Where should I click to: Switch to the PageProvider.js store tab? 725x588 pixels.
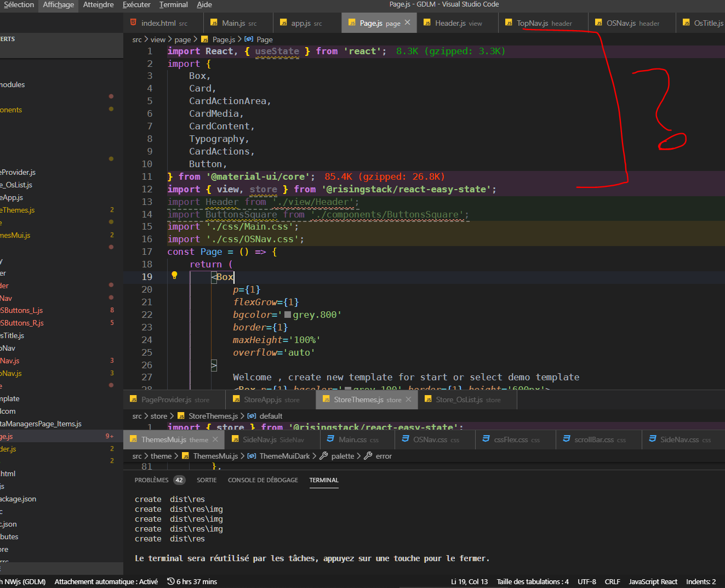coord(175,399)
